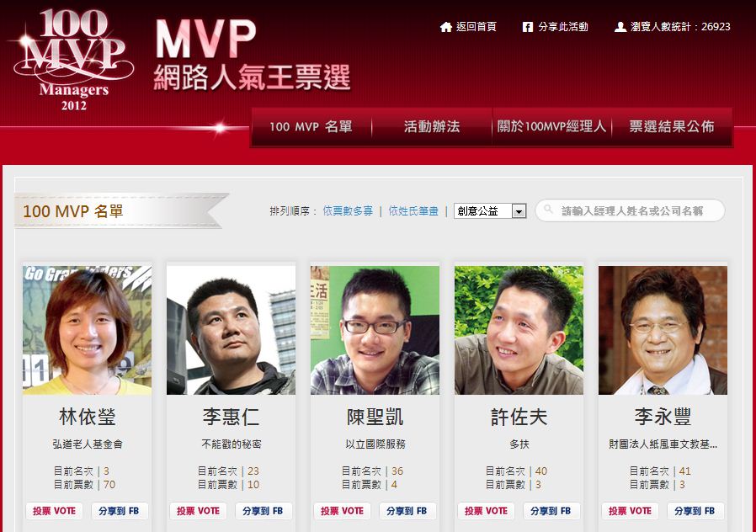The width and height of the screenshot is (756, 532).
Task: Click the person icon beside 瀏覽人數統計
Action: click(x=620, y=27)
